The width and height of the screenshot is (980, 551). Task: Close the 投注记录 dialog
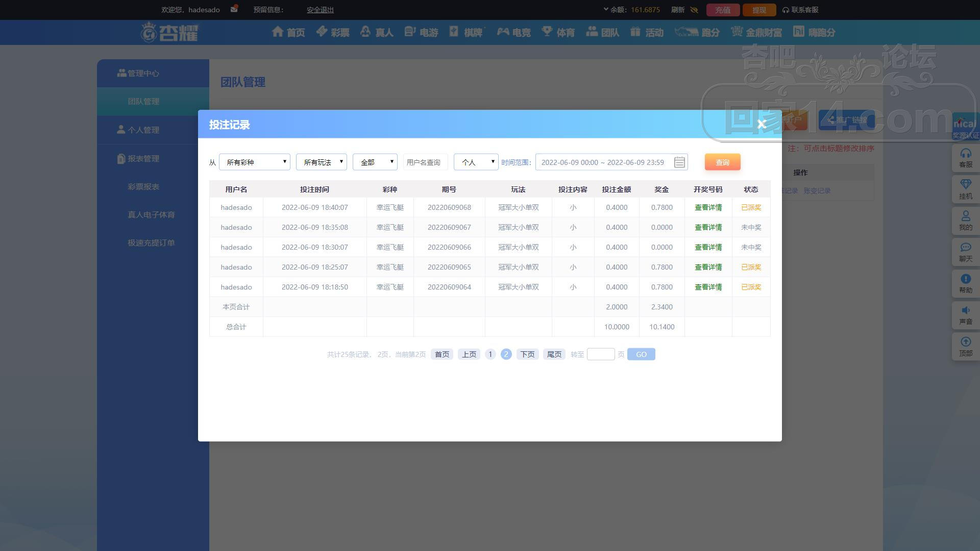point(762,124)
